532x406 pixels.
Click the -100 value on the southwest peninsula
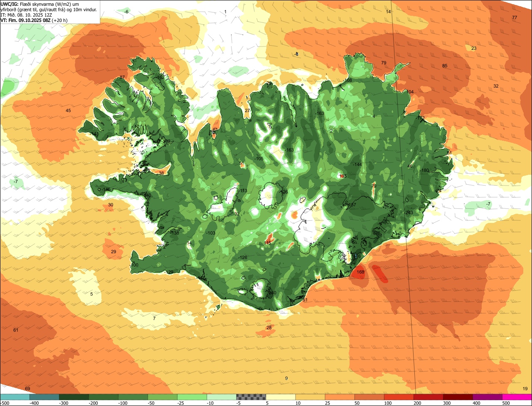(x=134, y=265)
